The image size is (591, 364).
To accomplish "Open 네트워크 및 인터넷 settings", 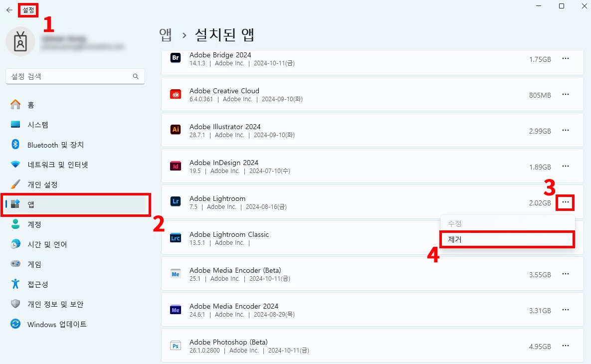I will pos(75,165).
